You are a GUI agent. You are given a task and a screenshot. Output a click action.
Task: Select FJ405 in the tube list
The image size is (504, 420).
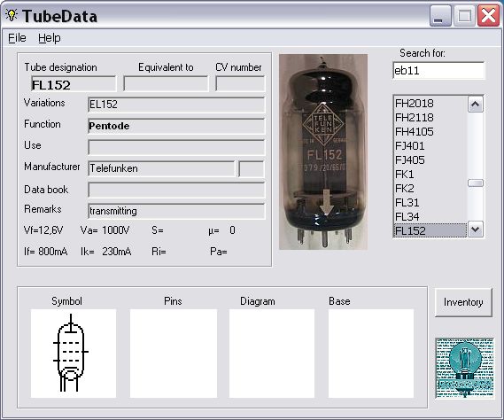coord(430,159)
